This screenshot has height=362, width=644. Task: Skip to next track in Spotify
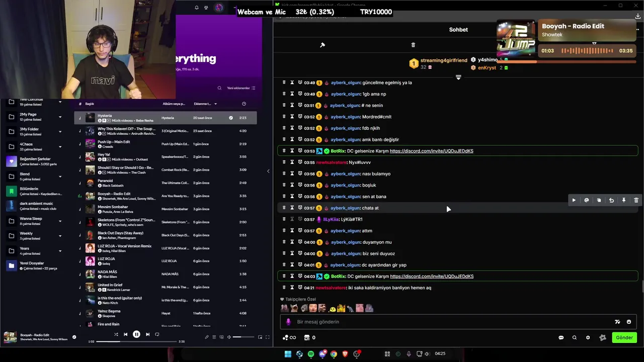coord(147,334)
